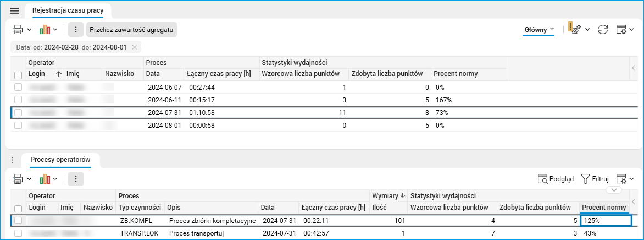Switch to Procesy operatorów tab

coord(60,160)
